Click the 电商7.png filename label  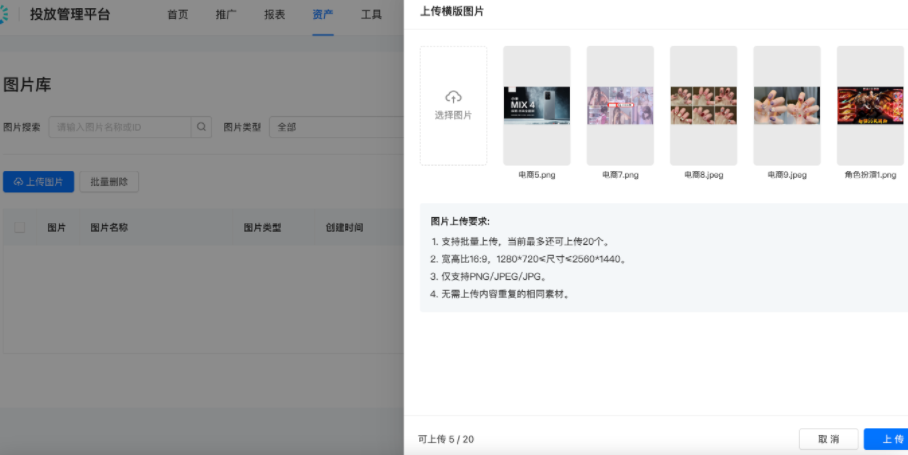coord(620,175)
